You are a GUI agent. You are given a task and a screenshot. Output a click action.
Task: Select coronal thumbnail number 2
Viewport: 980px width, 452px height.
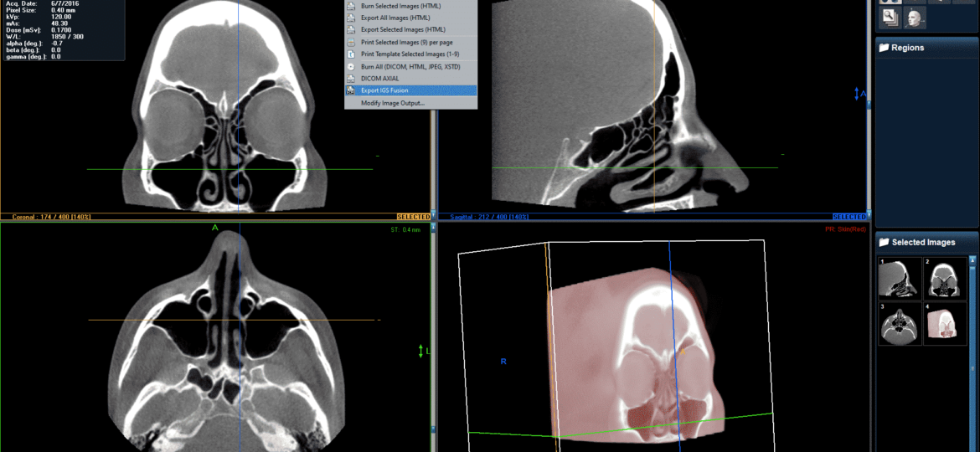pos(944,278)
